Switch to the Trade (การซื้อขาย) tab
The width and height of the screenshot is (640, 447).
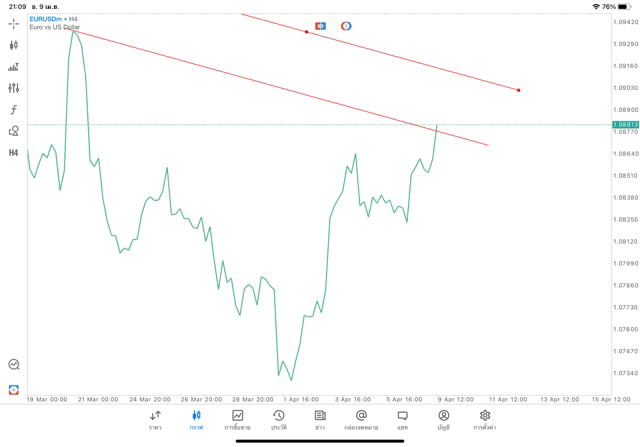(238, 420)
